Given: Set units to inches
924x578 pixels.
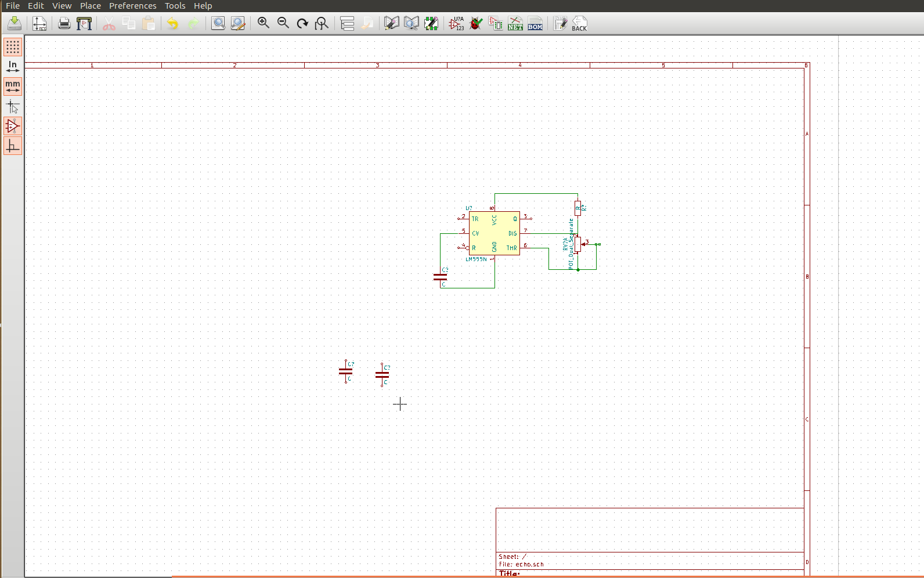Looking at the screenshot, I should 13,67.
